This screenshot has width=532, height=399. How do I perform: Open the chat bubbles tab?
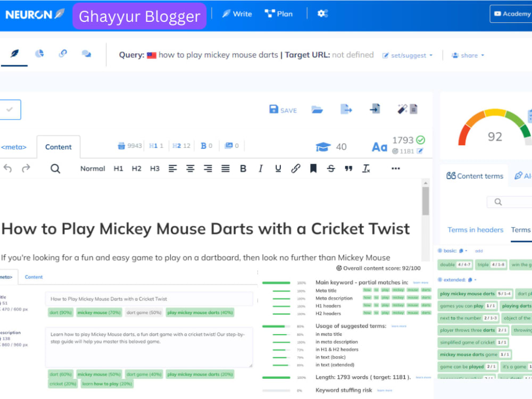pyautogui.click(x=87, y=54)
